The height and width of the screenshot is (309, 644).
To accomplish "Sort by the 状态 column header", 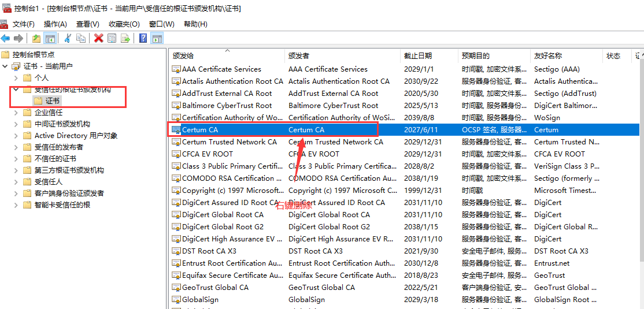I will click(x=617, y=56).
